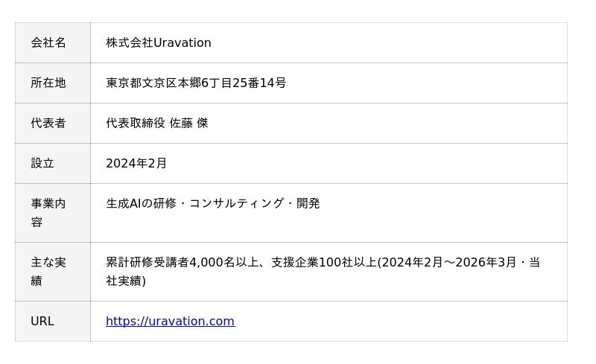Viewport: 596px width, 364px height.
Task: Click the 代表者 label cell
Action: [53, 123]
